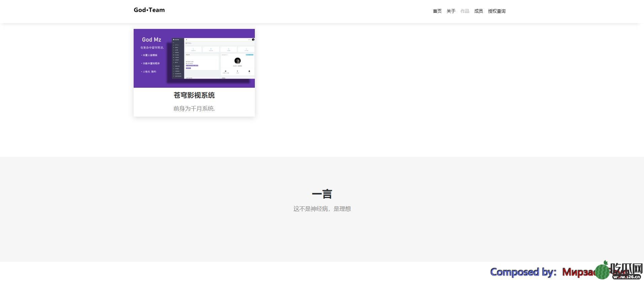Click the God·Team logo

[x=149, y=10]
